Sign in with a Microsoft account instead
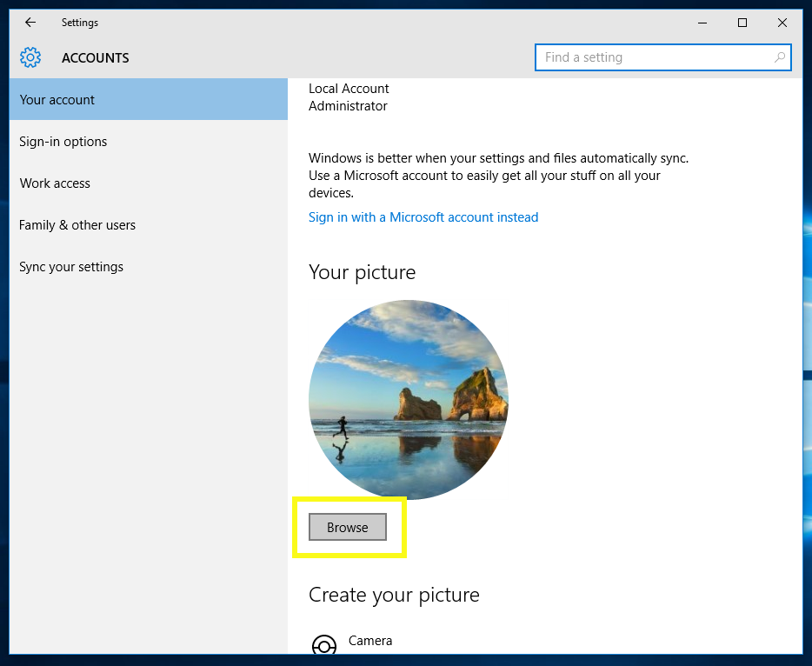The height and width of the screenshot is (666, 812). coord(423,216)
